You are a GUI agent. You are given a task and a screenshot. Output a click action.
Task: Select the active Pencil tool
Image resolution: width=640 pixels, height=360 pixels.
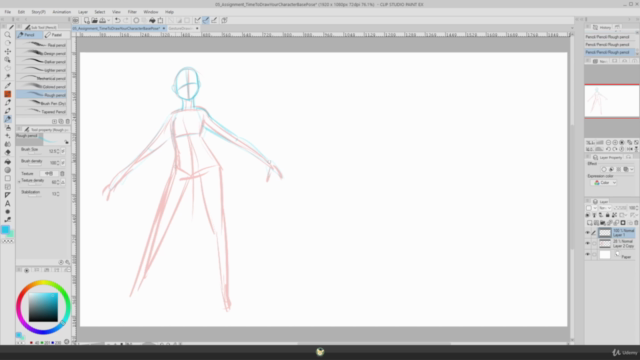[x=7, y=119]
